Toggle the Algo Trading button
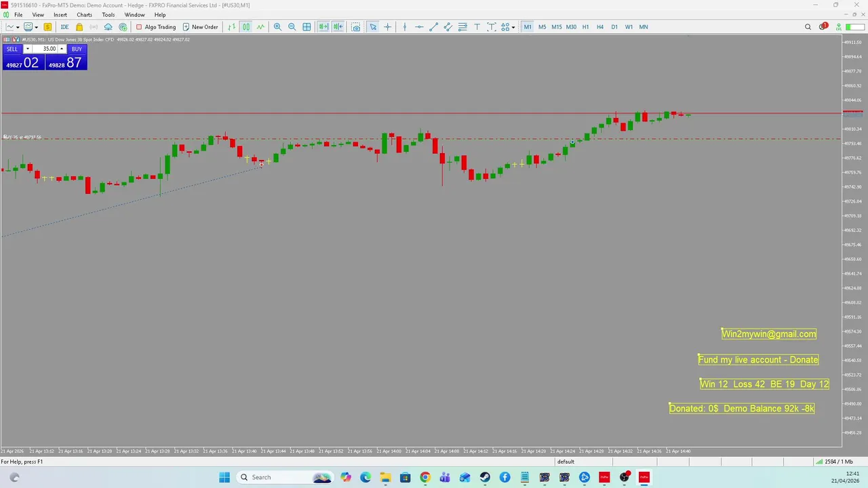Screen dimensions: 868x488 (x=156, y=27)
